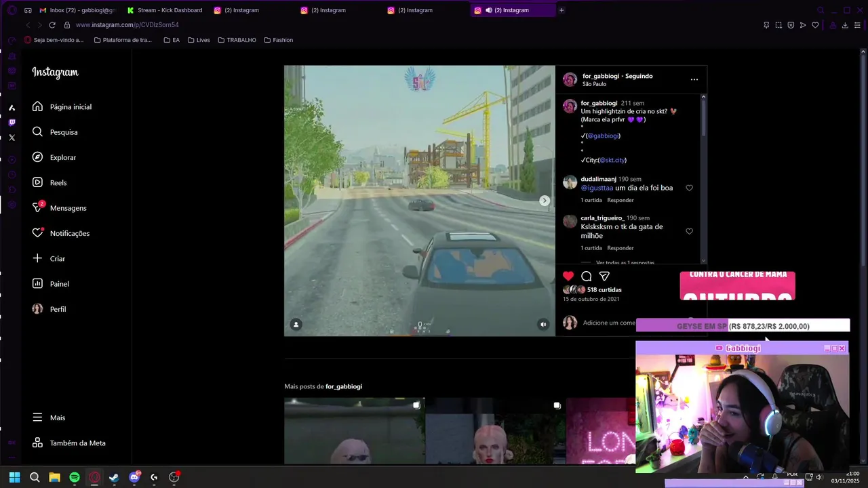Go to Explorar page

(x=54, y=157)
